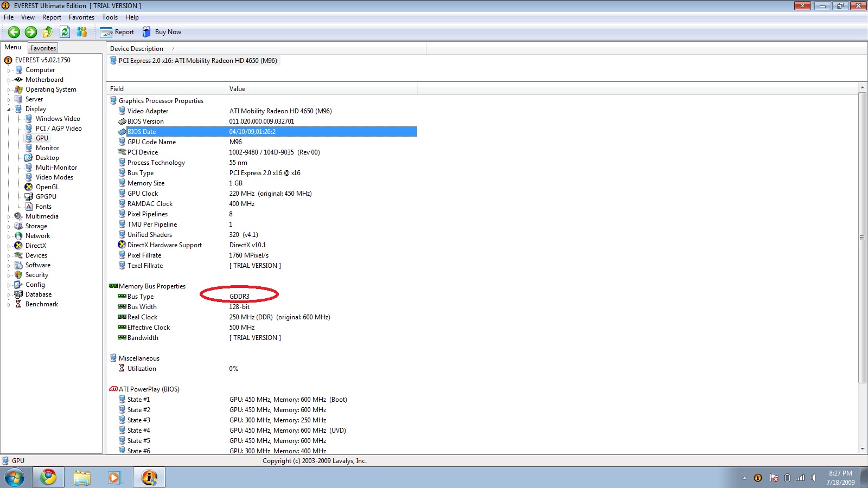868x488 pixels.
Task: Click the green Forward arrow toolbar icon
Action: click(31, 32)
